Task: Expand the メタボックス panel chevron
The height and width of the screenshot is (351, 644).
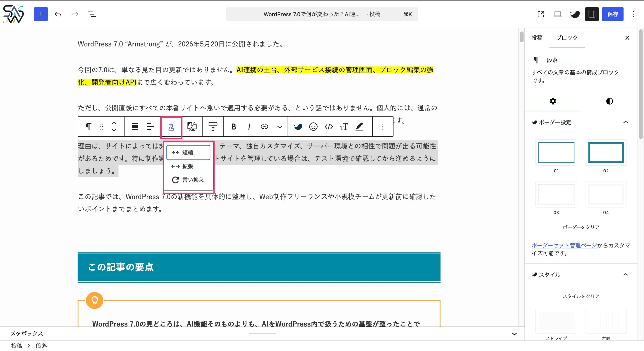Action: coord(514,334)
